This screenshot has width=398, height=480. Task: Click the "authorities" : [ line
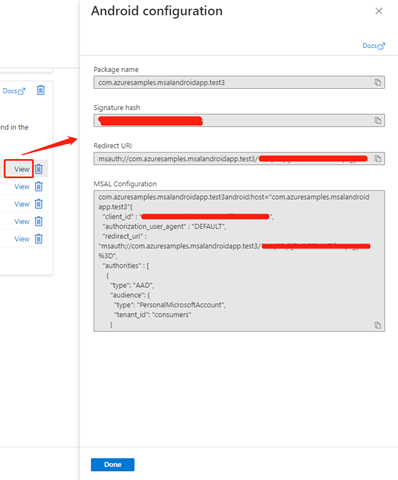pos(126,266)
